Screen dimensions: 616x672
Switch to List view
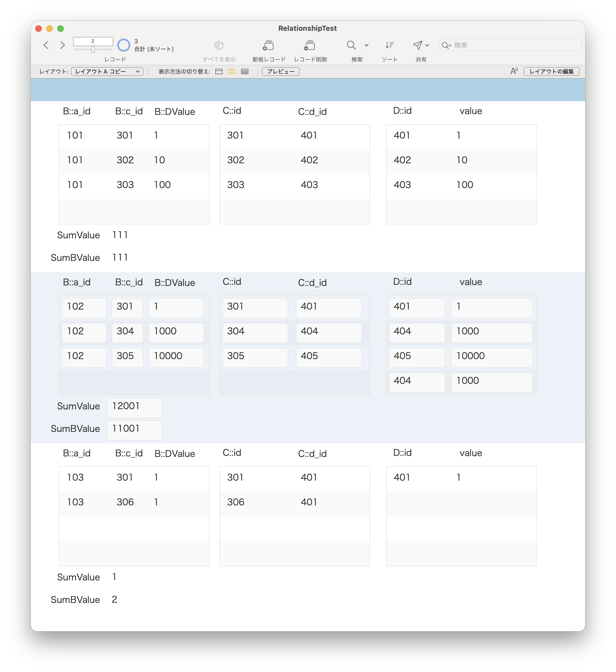pyautogui.click(x=232, y=72)
